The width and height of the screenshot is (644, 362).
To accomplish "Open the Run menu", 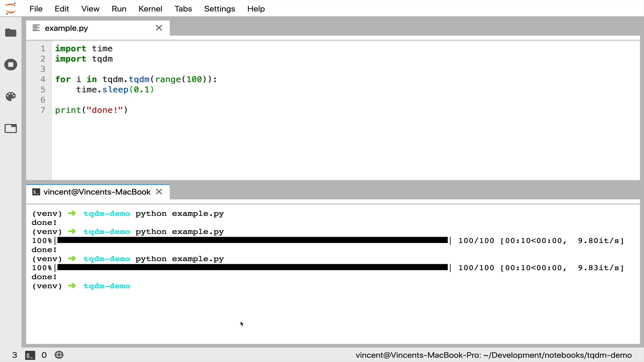I will pyautogui.click(x=119, y=9).
